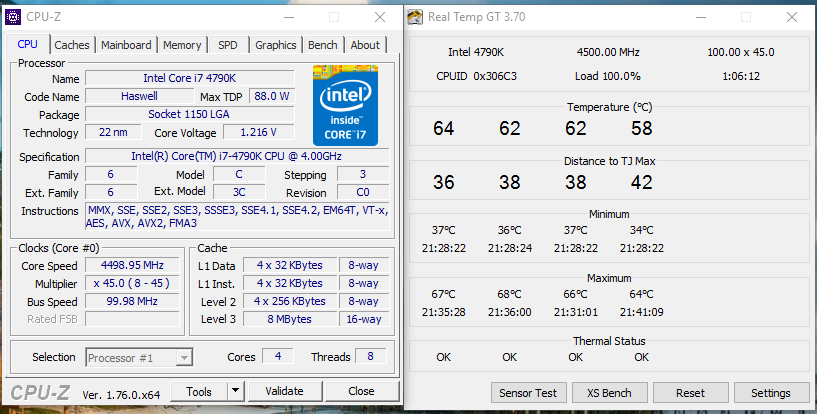Select the SPD tab

coord(228,45)
